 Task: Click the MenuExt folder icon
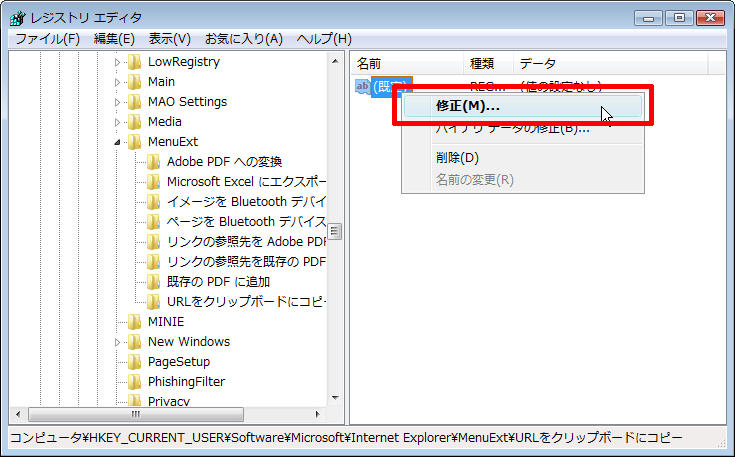coord(134,142)
